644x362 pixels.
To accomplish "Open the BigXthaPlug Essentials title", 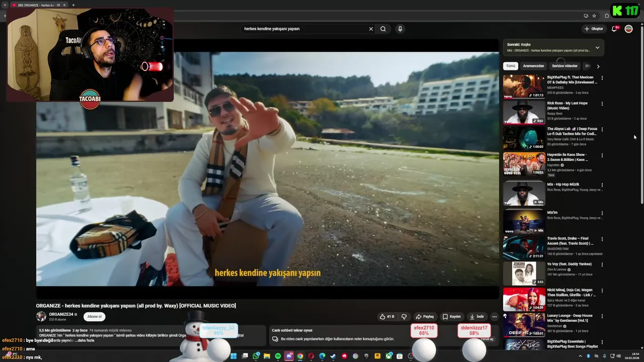I will [x=573, y=344].
